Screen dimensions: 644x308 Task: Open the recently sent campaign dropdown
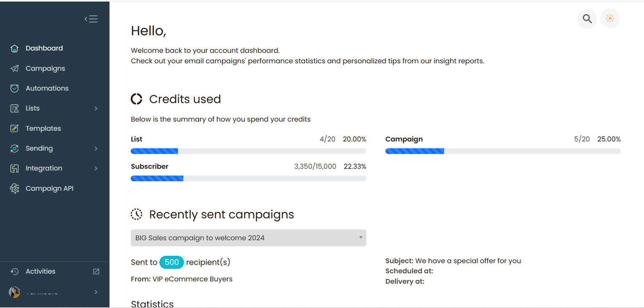click(x=249, y=238)
